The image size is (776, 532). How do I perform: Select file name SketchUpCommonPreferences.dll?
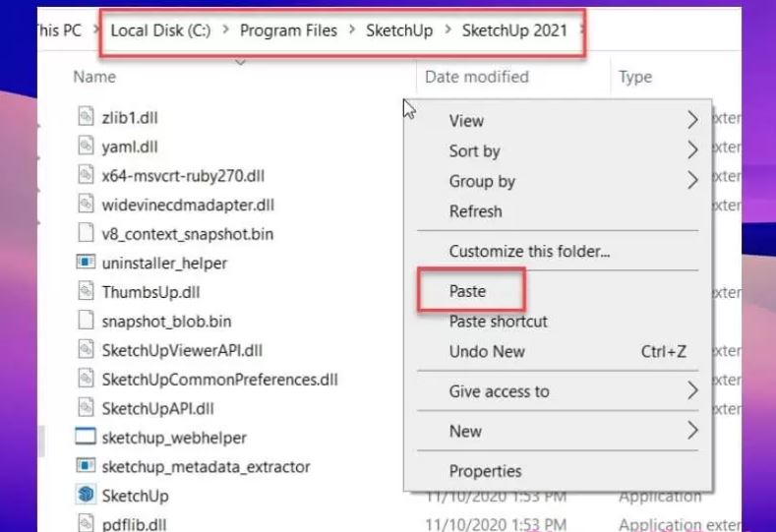[219, 380]
